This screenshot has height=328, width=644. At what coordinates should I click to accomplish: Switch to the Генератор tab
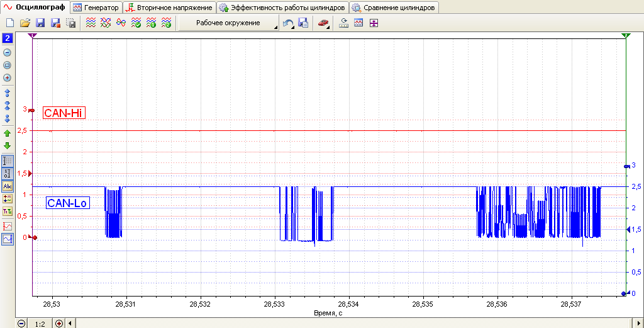pos(96,8)
